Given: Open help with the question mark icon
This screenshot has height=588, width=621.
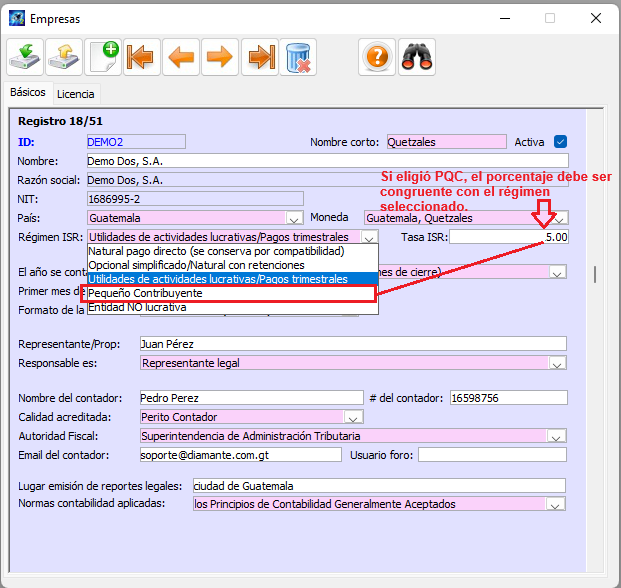Looking at the screenshot, I should [x=376, y=57].
